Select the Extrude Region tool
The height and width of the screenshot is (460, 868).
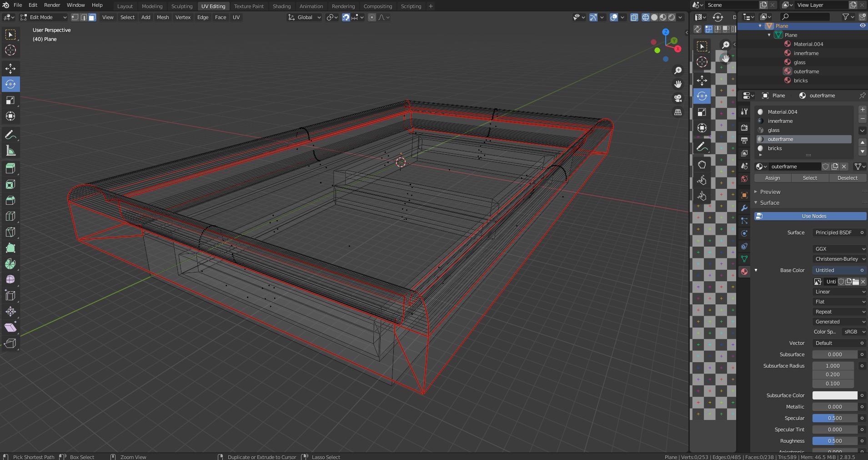point(10,168)
